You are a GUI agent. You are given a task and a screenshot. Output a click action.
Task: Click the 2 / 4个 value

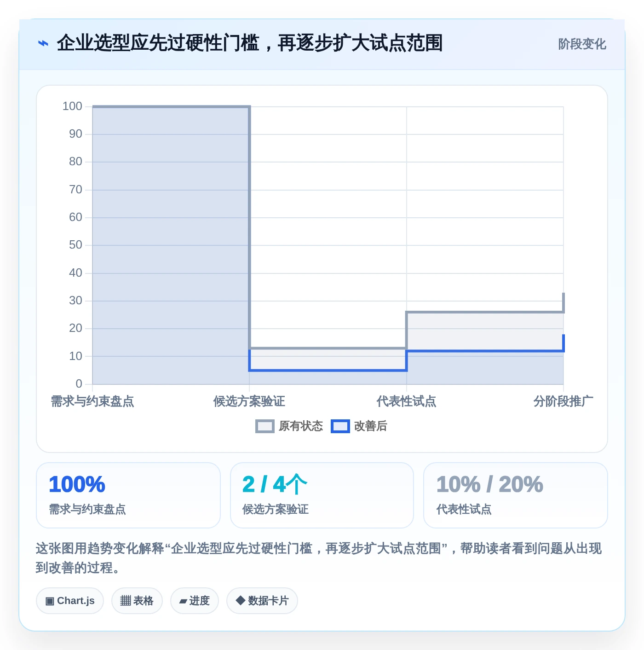tap(275, 484)
